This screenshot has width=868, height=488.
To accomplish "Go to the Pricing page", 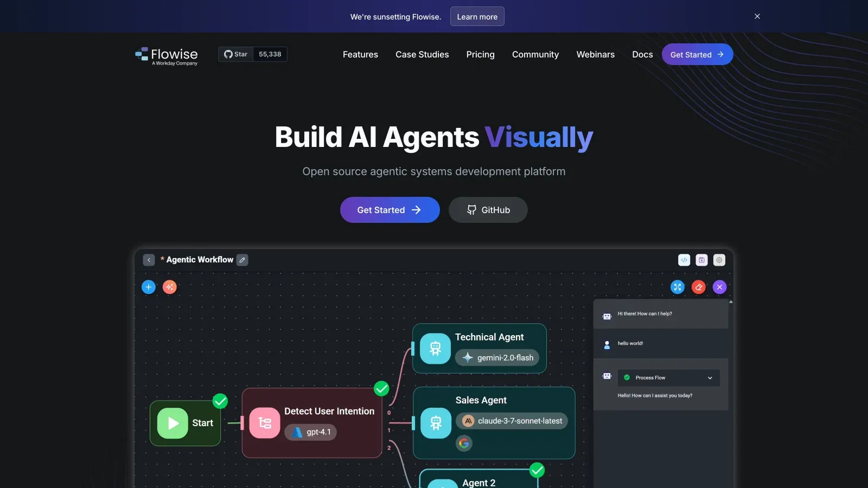I will (x=481, y=54).
